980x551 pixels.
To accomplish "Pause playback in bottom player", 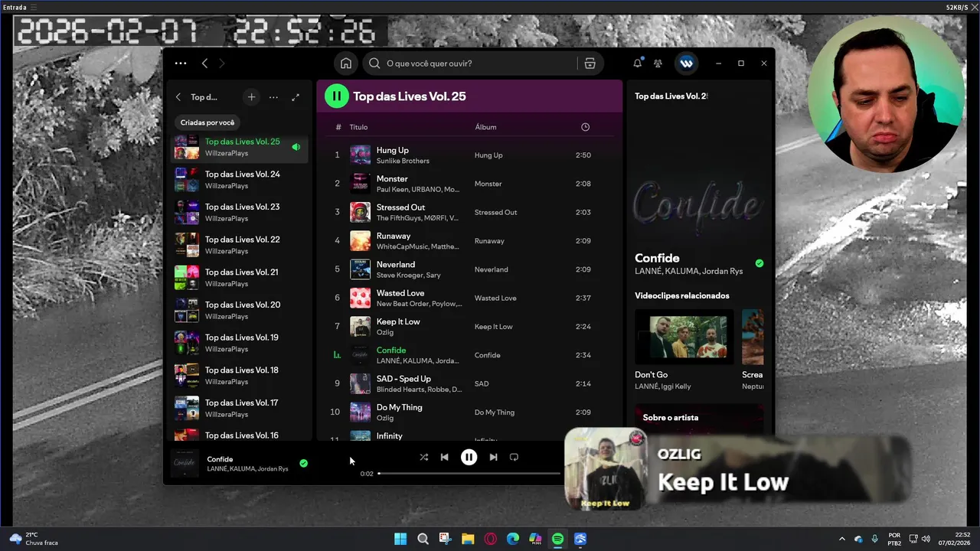I will tap(469, 457).
